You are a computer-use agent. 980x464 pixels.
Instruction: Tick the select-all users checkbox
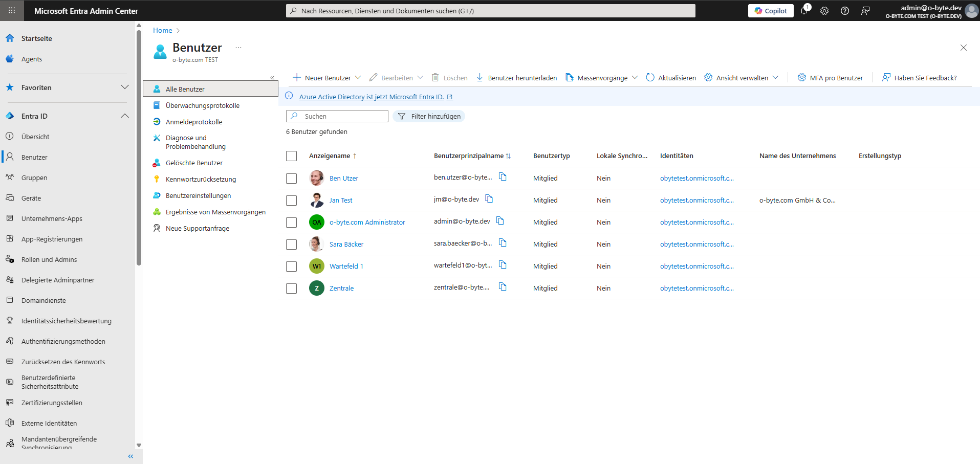pyautogui.click(x=292, y=156)
